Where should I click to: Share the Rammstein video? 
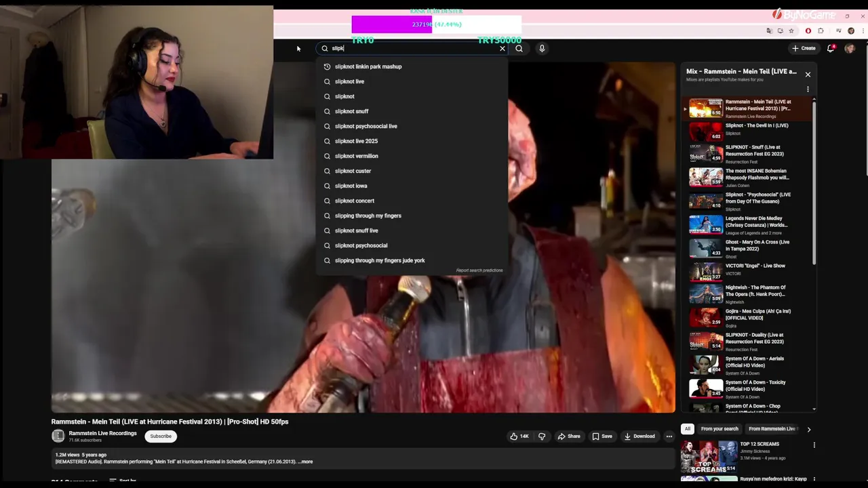pos(569,436)
